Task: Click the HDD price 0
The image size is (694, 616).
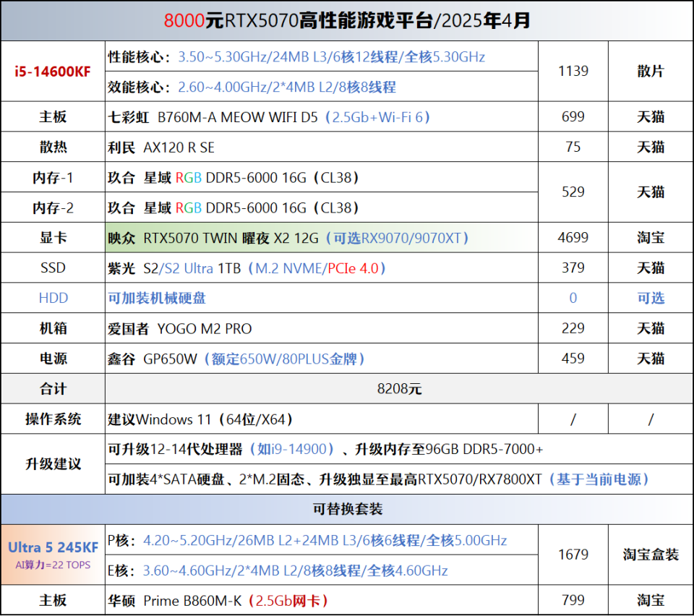Action: pos(573,298)
